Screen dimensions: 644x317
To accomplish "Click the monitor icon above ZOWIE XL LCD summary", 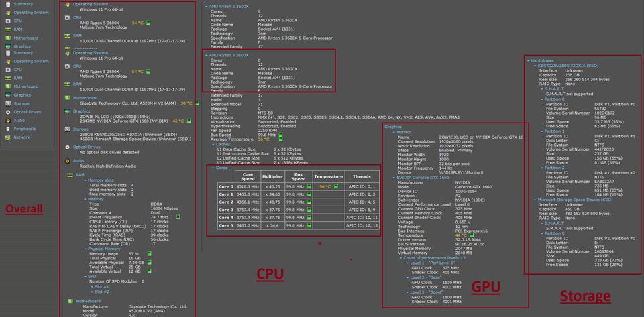I will click(67, 111).
